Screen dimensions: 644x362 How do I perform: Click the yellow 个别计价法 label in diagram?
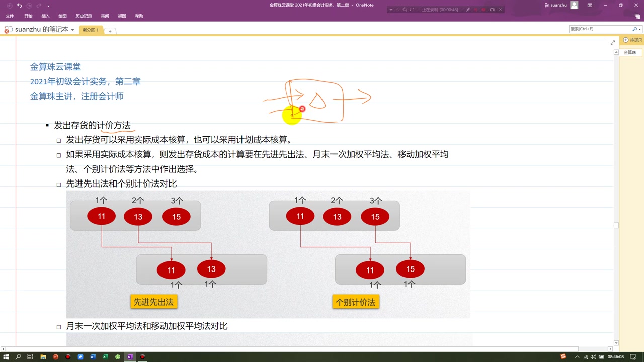tap(356, 302)
